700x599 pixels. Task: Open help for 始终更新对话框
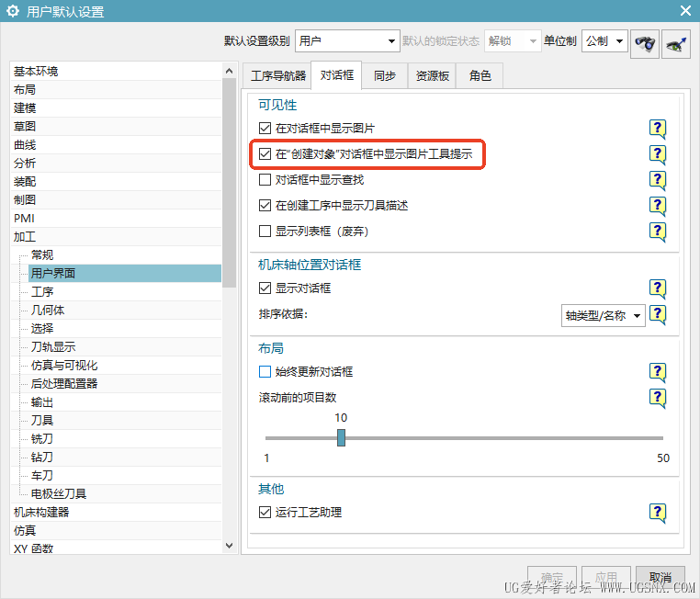(657, 372)
